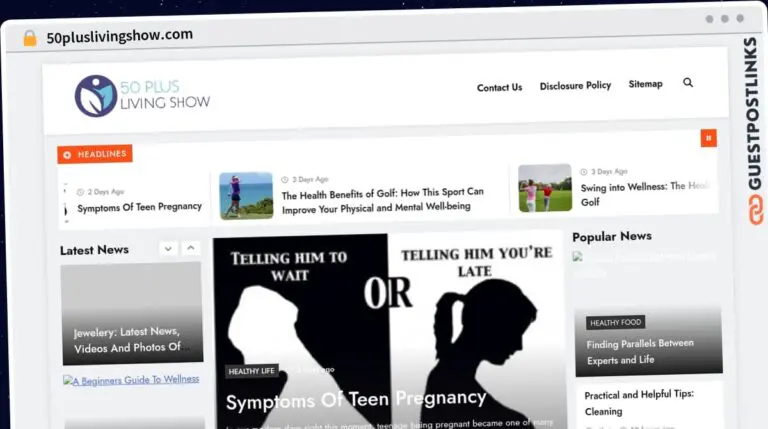
Task: Open The Health Benefits of Golf headline
Action: [383, 200]
